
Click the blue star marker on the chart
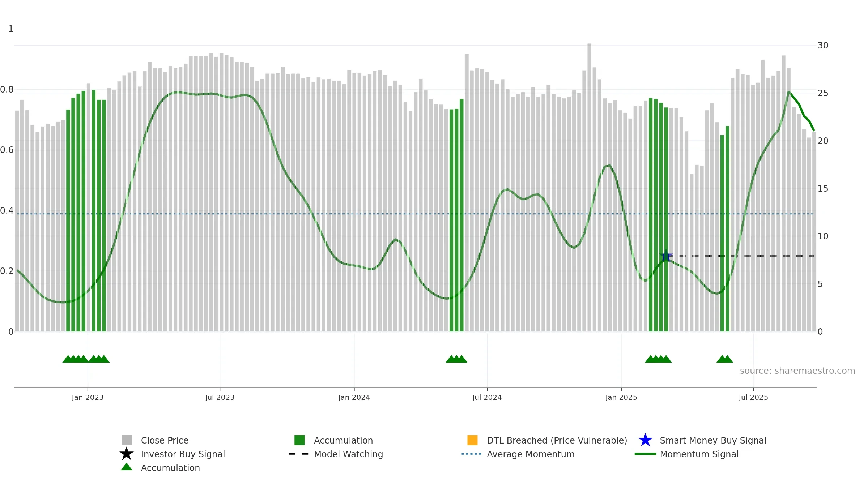(x=666, y=256)
